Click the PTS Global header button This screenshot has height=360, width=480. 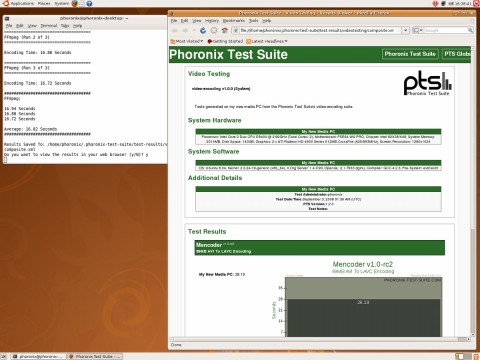coord(457,54)
